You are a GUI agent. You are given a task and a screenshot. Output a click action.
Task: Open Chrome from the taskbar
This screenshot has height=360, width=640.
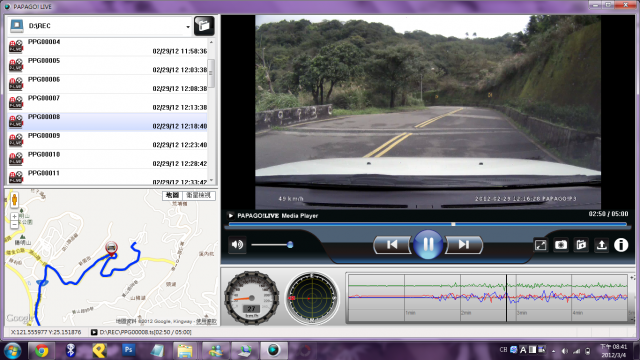click(x=41, y=351)
